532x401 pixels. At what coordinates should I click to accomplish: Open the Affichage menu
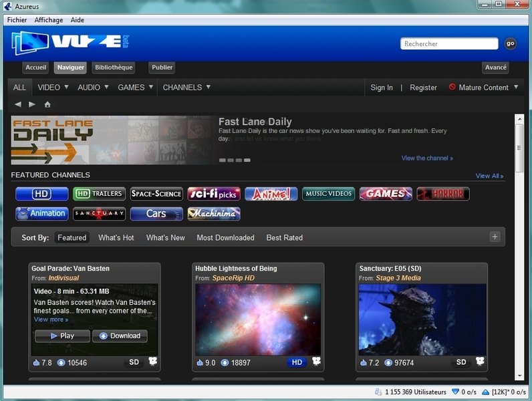(x=49, y=20)
